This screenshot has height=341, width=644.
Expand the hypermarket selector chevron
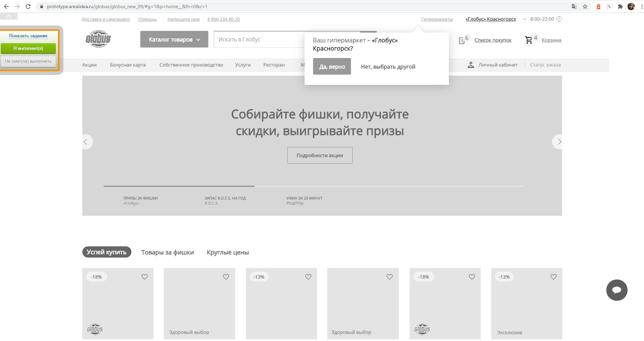524,19
